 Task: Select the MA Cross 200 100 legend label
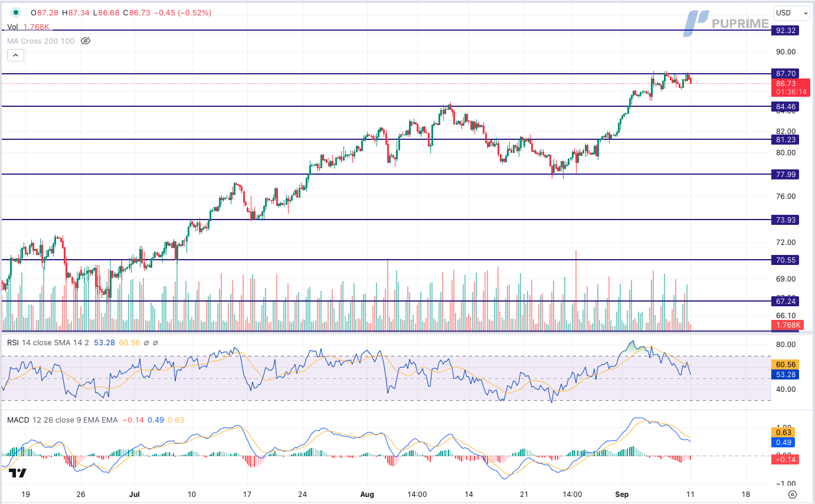click(41, 41)
